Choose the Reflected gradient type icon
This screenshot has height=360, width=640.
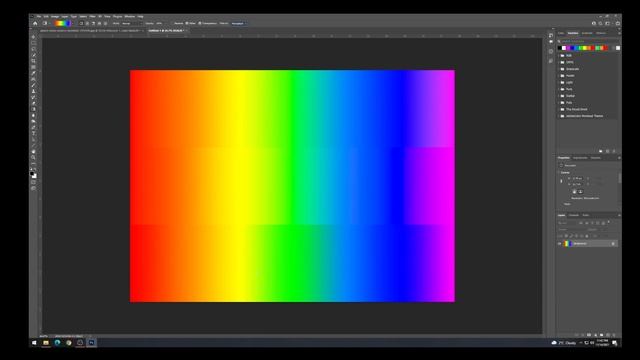(99, 23)
